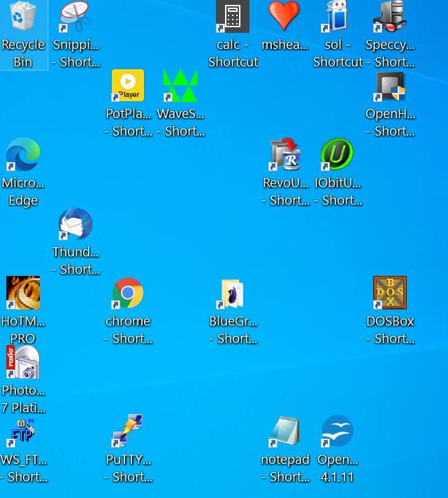Click the 'Photo... 7 Plati...' label text
The image size is (448, 498).
tap(23, 399)
